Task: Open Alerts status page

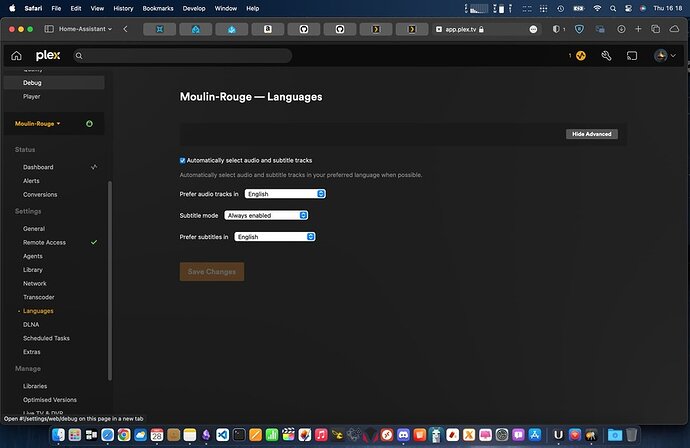Action: (31, 180)
